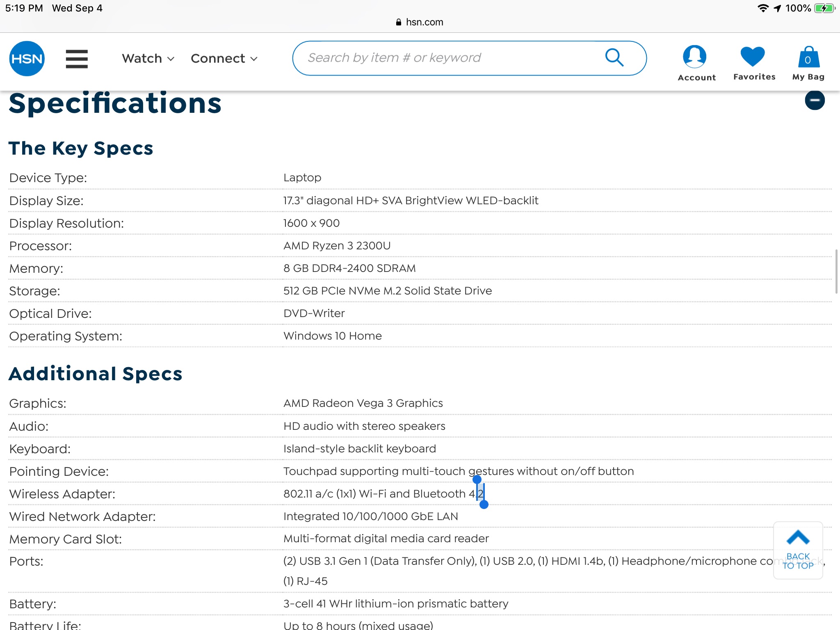This screenshot has width=840, height=630.
Task: Click '3-cell 41 WHr lithium-ion prismatic battery'
Action: [x=396, y=604]
